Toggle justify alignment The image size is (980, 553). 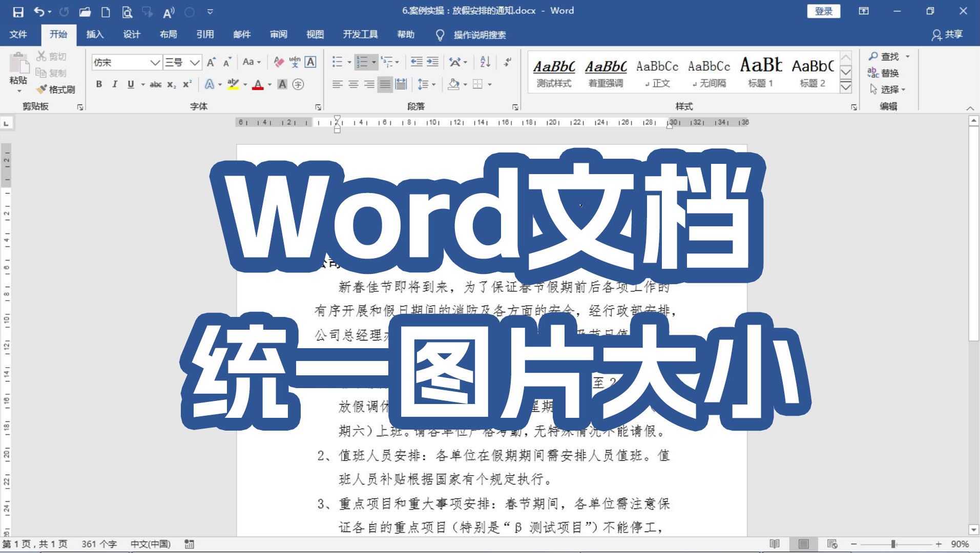[385, 84]
